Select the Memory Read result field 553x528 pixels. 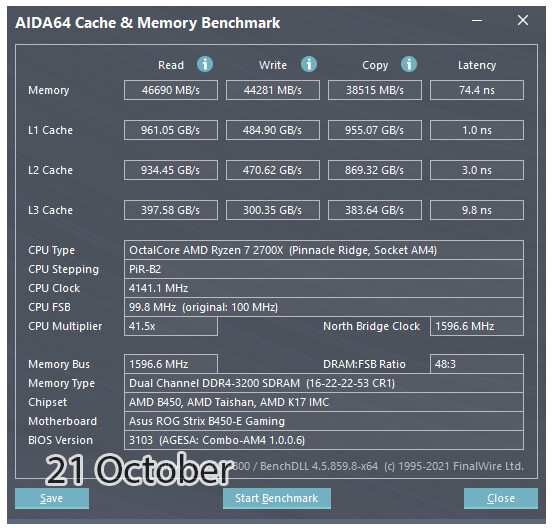(x=171, y=90)
